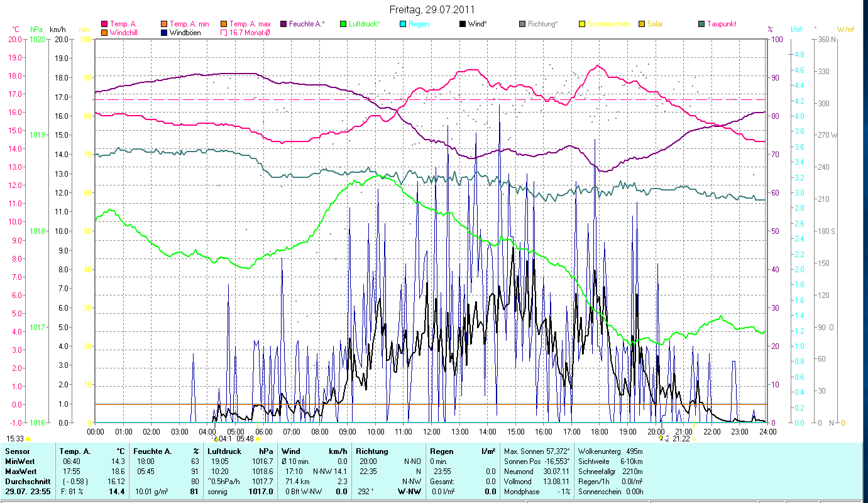Click the gray Richtung* legend square

click(522, 25)
